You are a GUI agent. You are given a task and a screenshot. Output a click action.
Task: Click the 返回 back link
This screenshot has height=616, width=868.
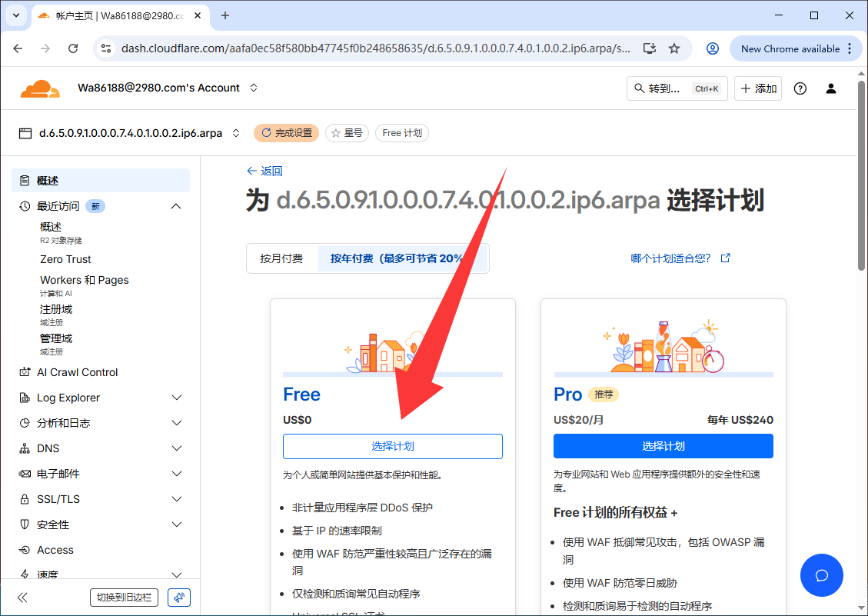coord(264,171)
